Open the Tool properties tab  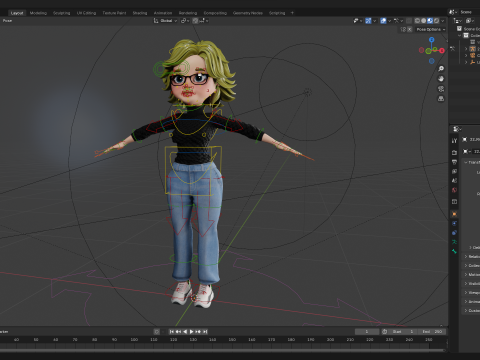click(454, 141)
